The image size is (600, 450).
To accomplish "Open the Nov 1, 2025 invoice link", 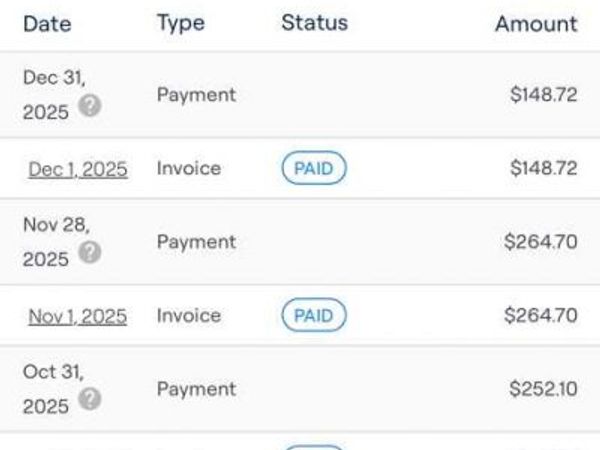I will tap(78, 316).
